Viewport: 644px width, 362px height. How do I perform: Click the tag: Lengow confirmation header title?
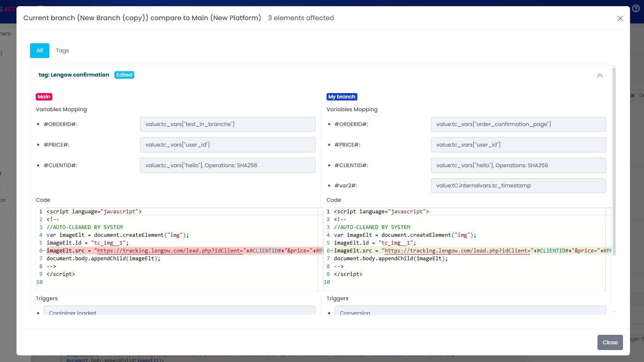tap(74, 75)
